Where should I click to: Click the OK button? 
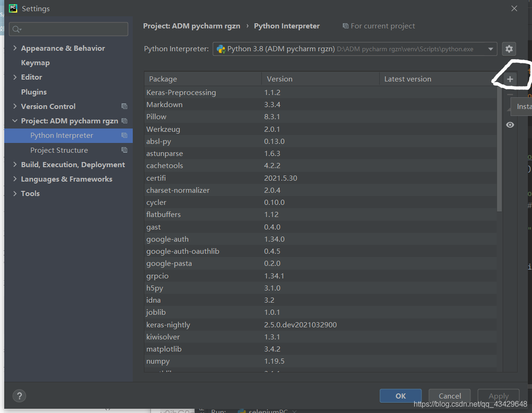pyautogui.click(x=400, y=396)
